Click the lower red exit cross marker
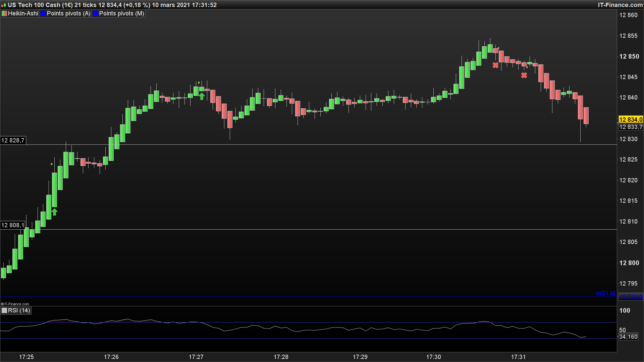 (x=524, y=75)
